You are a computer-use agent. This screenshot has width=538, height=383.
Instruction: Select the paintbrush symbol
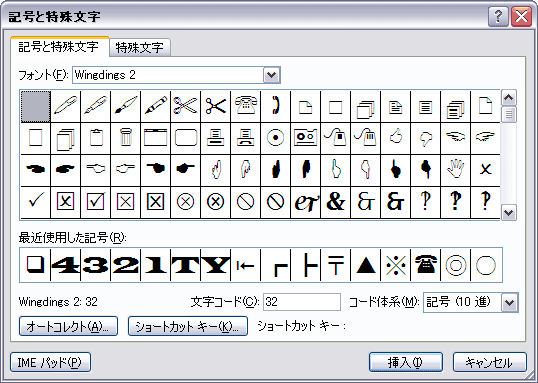pyautogui.click(x=126, y=106)
